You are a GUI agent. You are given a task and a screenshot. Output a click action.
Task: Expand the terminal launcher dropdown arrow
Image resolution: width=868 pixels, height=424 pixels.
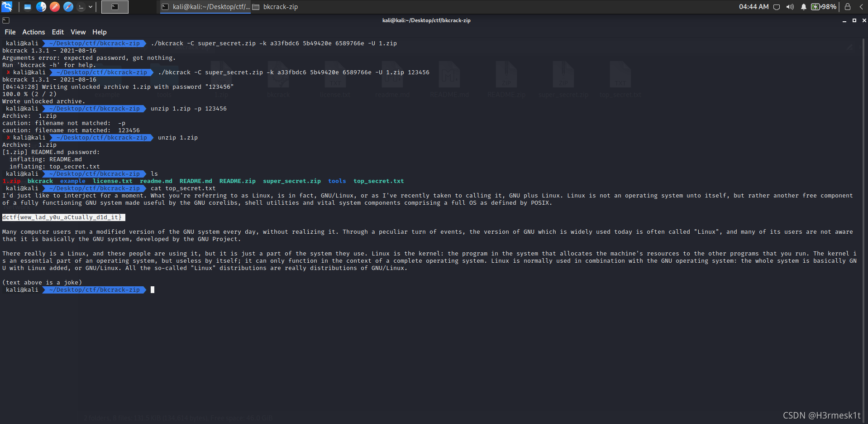91,7
